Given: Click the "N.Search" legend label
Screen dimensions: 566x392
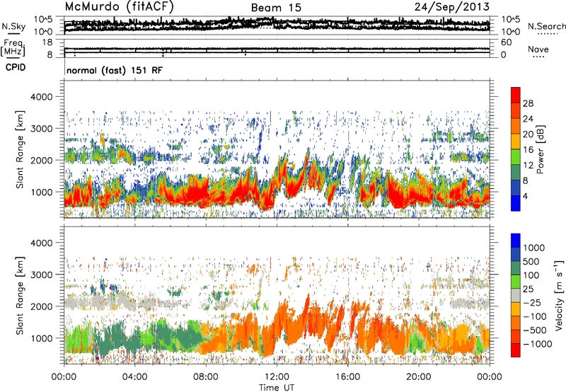Looking at the screenshot, I should pos(547,26).
